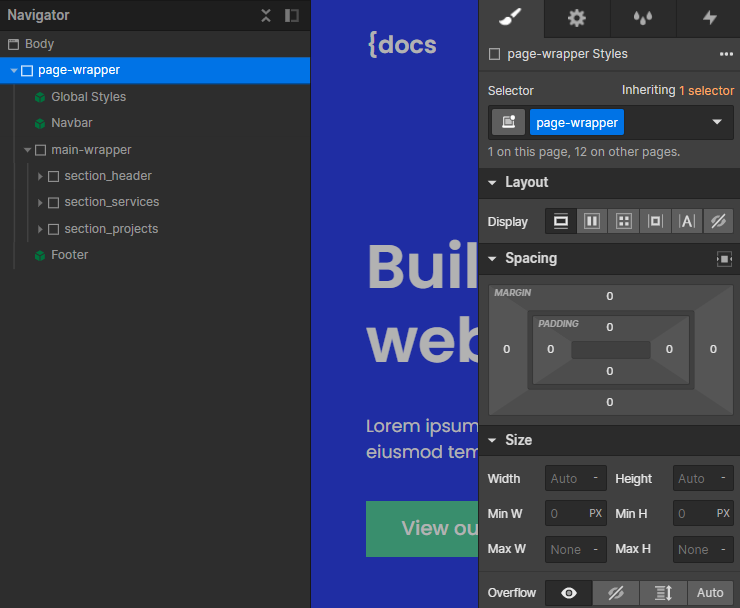
Task: Click the {docs logo on canvas
Action: click(402, 44)
